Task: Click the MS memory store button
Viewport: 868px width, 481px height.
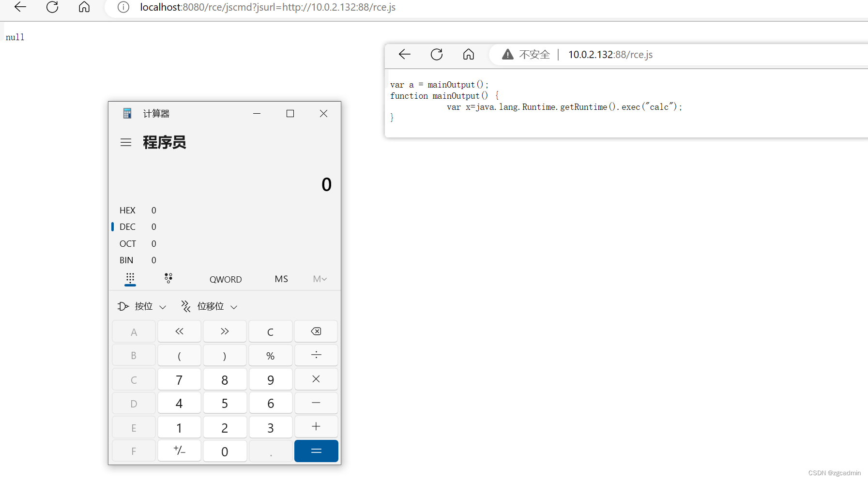Action: pyautogui.click(x=281, y=279)
